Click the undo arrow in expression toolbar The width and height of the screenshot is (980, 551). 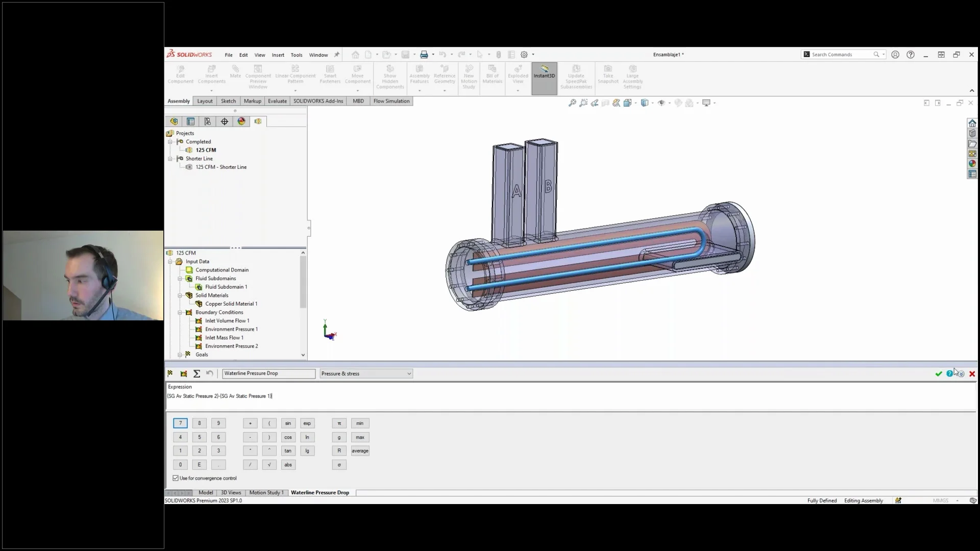point(209,373)
